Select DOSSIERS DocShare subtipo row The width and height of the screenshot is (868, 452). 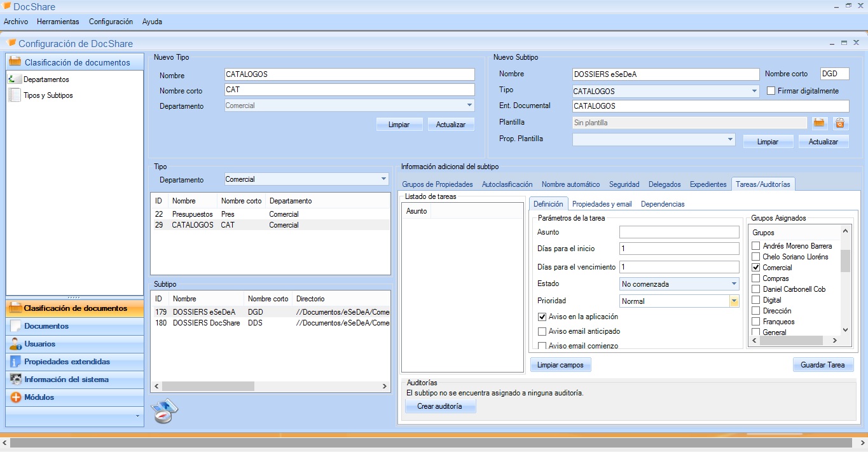[x=270, y=323]
